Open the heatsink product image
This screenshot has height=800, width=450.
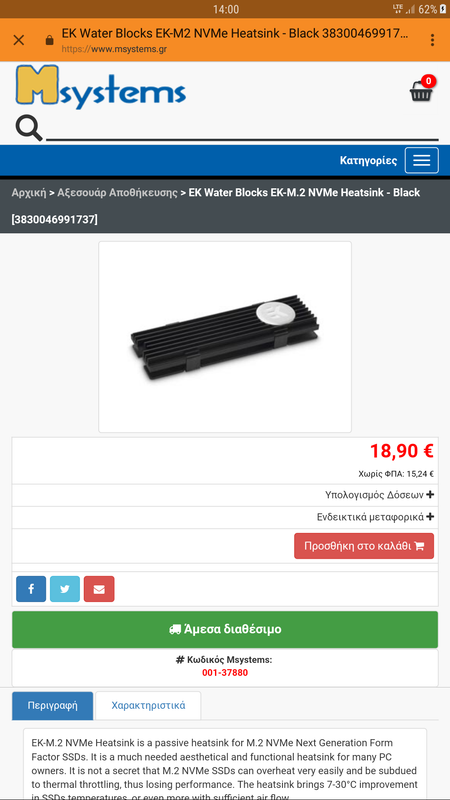click(225, 337)
